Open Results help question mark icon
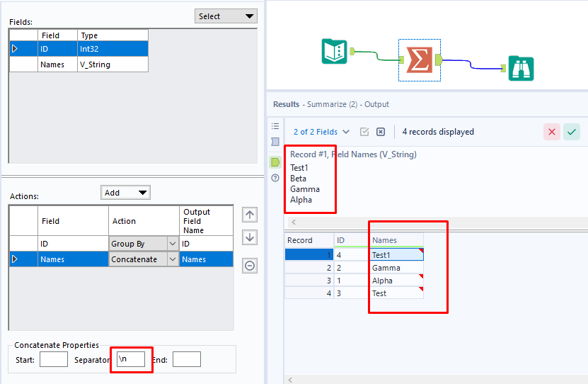Viewport: 588px width, 384px height. (x=275, y=178)
